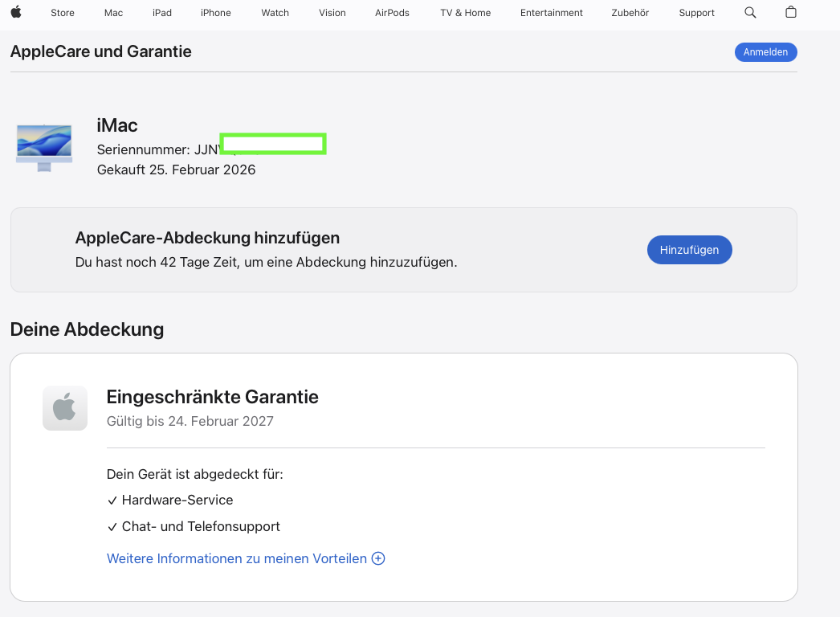Open the shopping bag icon
This screenshot has width=840, height=617.
point(791,12)
